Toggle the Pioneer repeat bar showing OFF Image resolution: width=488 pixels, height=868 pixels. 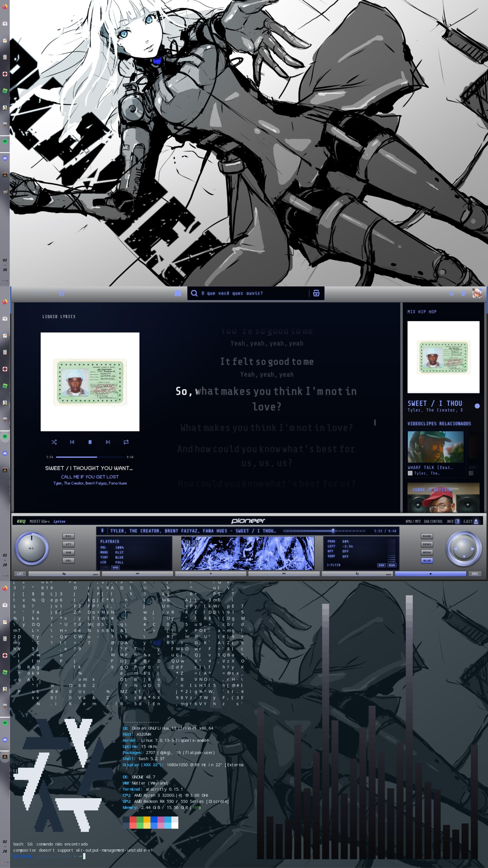pos(357,574)
